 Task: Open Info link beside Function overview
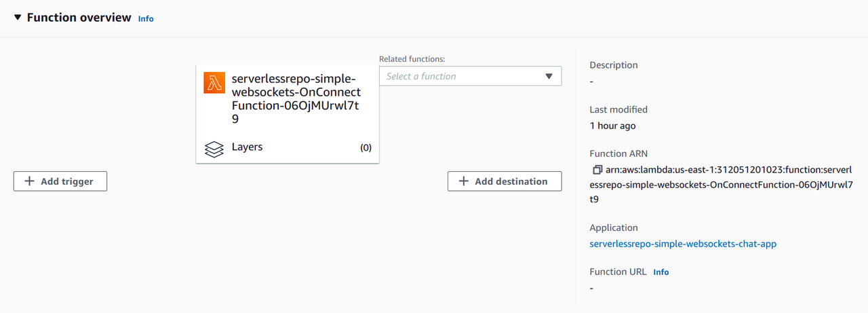[146, 19]
